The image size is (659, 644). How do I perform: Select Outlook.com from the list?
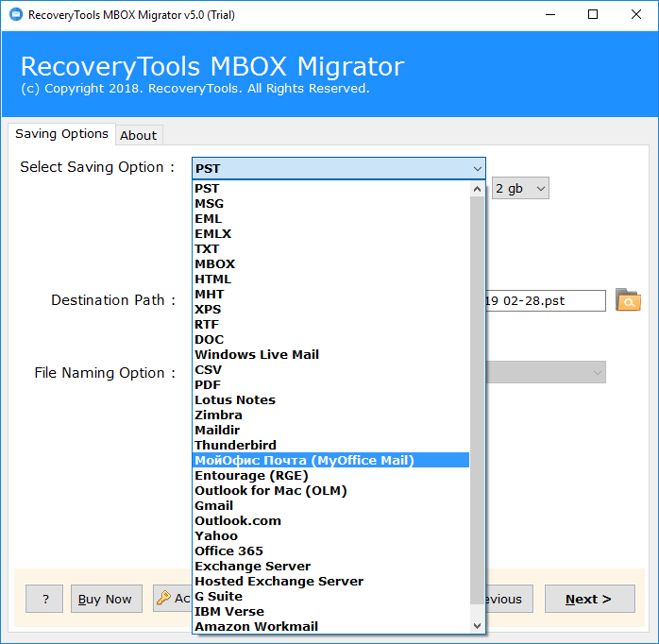[331, 521]
